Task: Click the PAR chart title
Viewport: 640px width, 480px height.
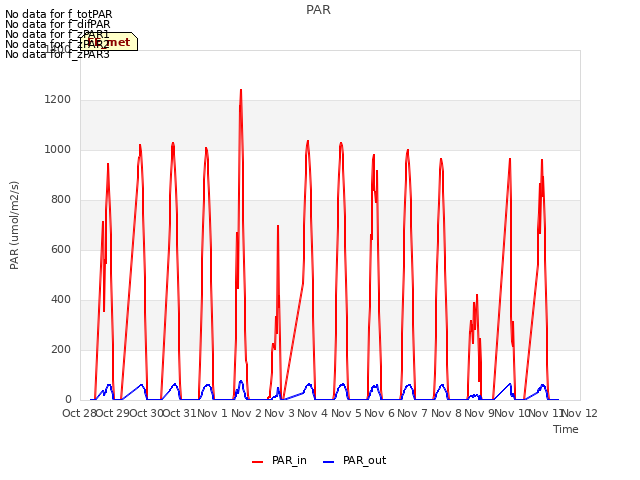Action: tap(318, 10)
